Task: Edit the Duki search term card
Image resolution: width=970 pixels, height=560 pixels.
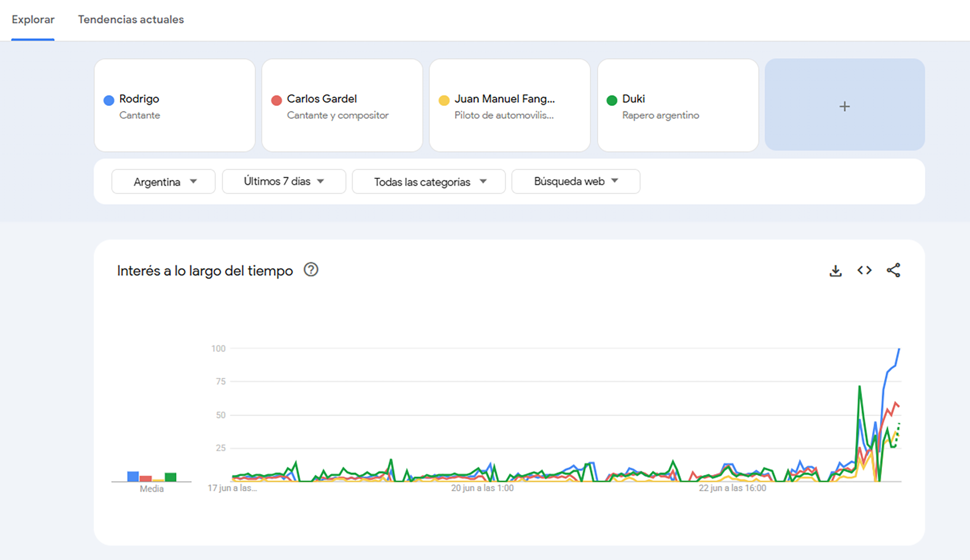Action: 678,105
